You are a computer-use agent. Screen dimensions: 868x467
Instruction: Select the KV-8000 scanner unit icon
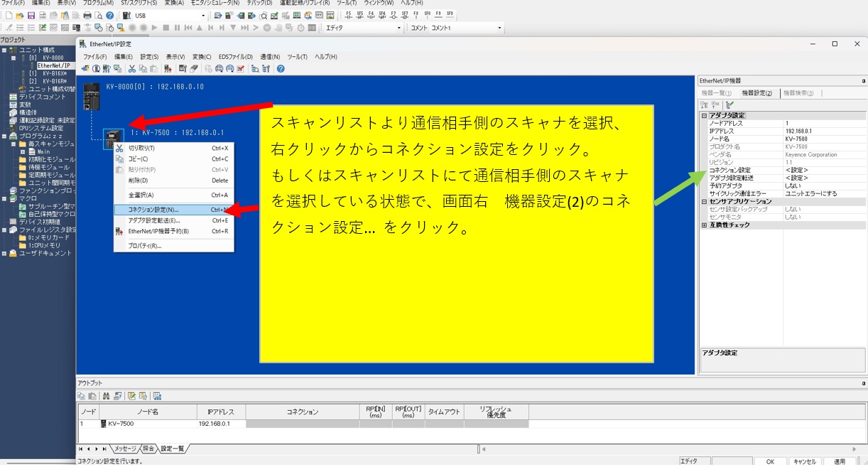point(92,95)
